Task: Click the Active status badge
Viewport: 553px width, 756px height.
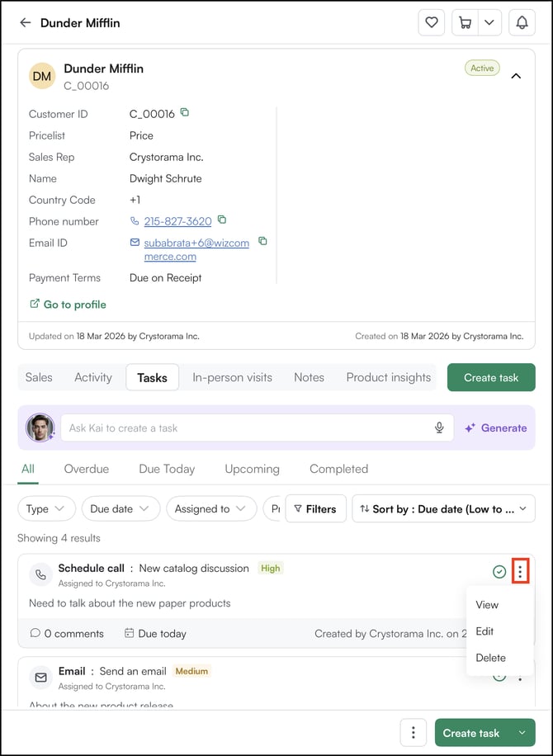Action: (482, 68)
